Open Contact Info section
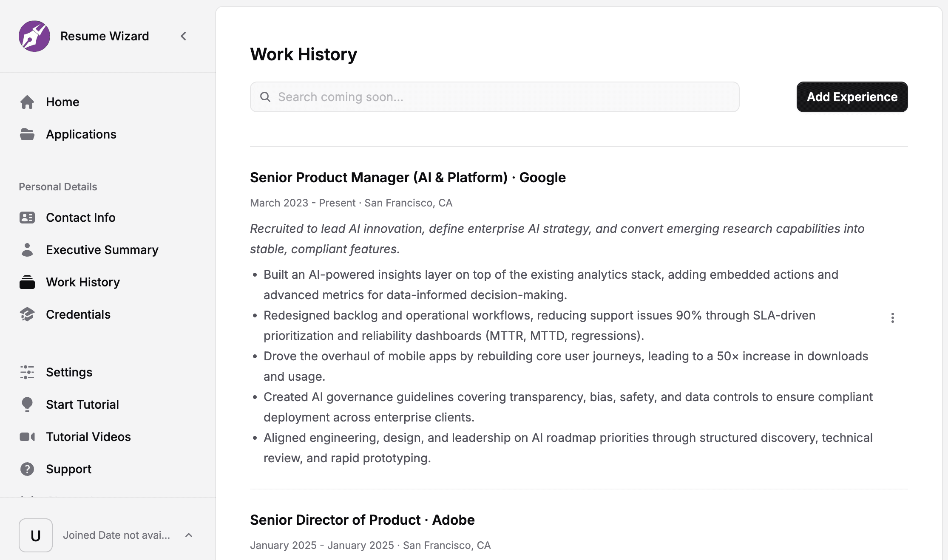 (81, 218)
